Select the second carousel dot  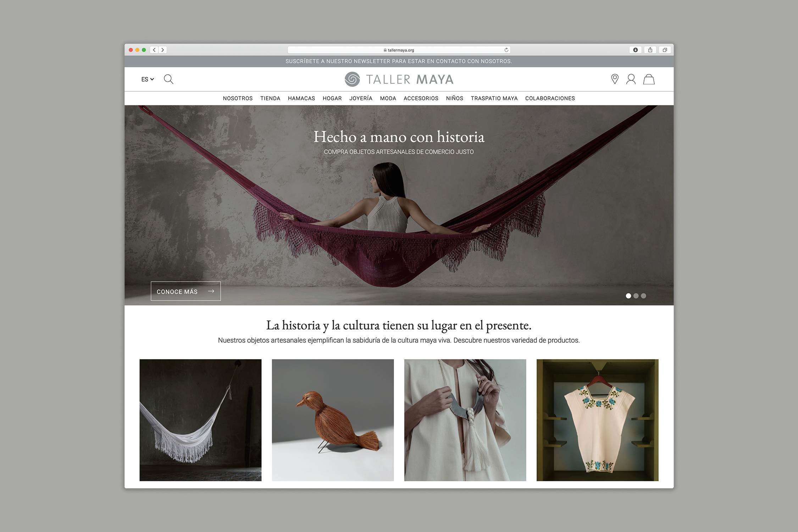click(x=636, y=296)
